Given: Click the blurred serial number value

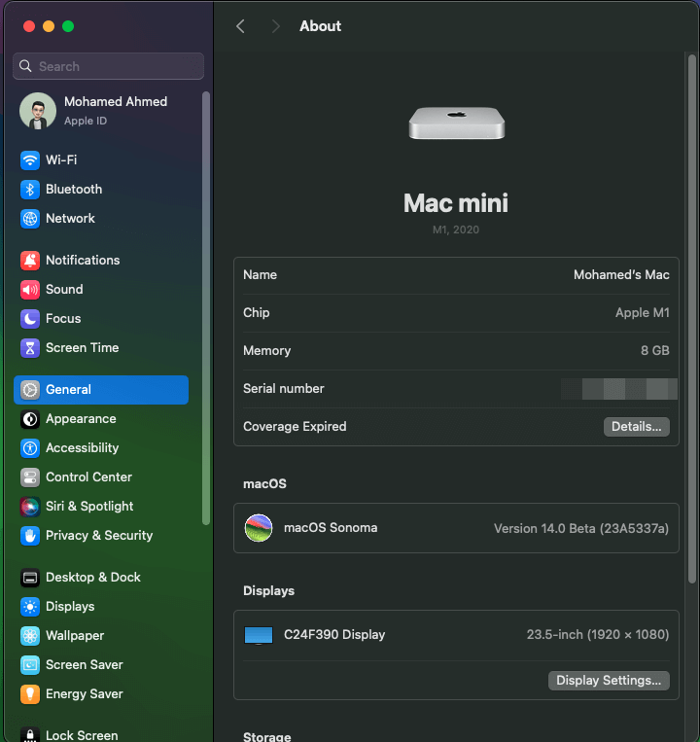Looking at the screenshot, I should 618,389.
